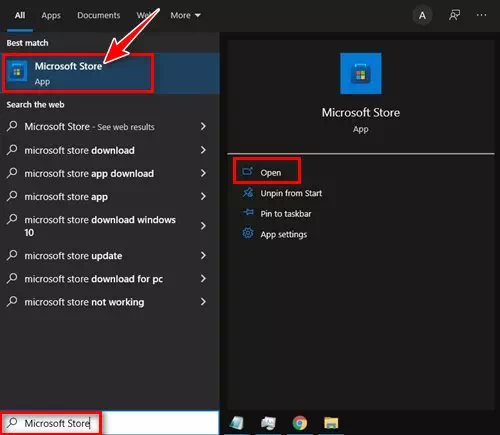
Task: Click search icon beside 'microsoft store app'
Action: click(x=12, y=196)
